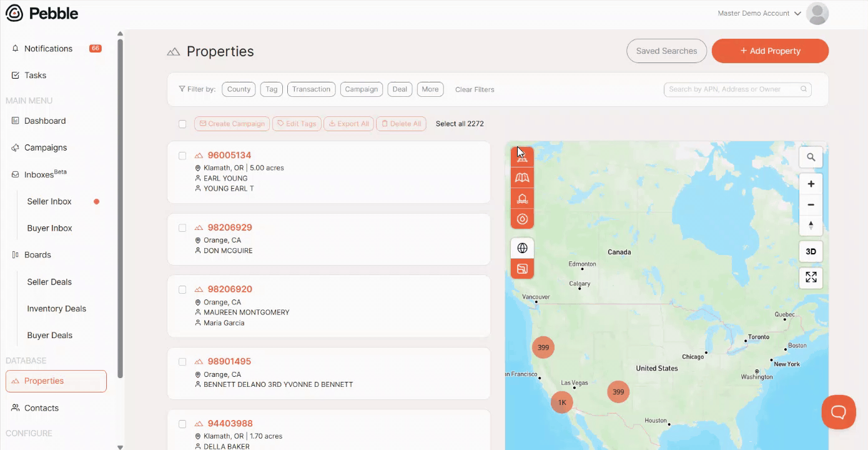Open Notifications in sidebar
Viewport: 868px width, 450px height.
[48, 49]
